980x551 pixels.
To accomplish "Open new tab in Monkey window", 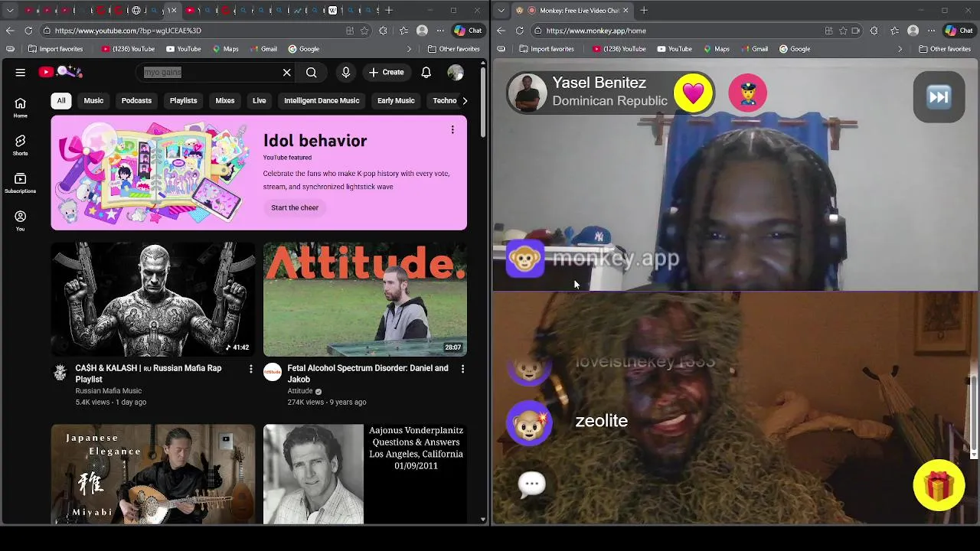I will click(x=644, y=11).
